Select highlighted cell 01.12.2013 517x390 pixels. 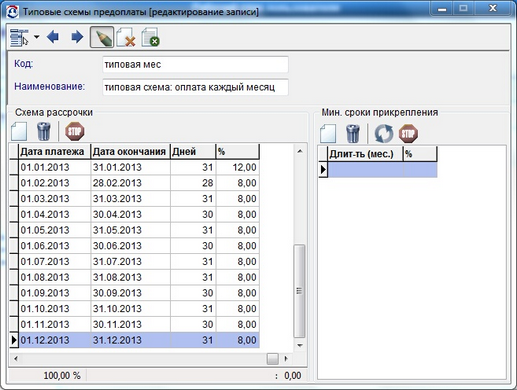55,340
